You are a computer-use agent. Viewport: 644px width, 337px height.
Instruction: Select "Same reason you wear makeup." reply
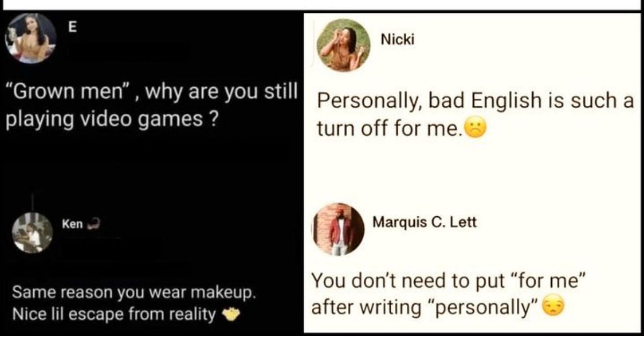click(x=134, y=293)
